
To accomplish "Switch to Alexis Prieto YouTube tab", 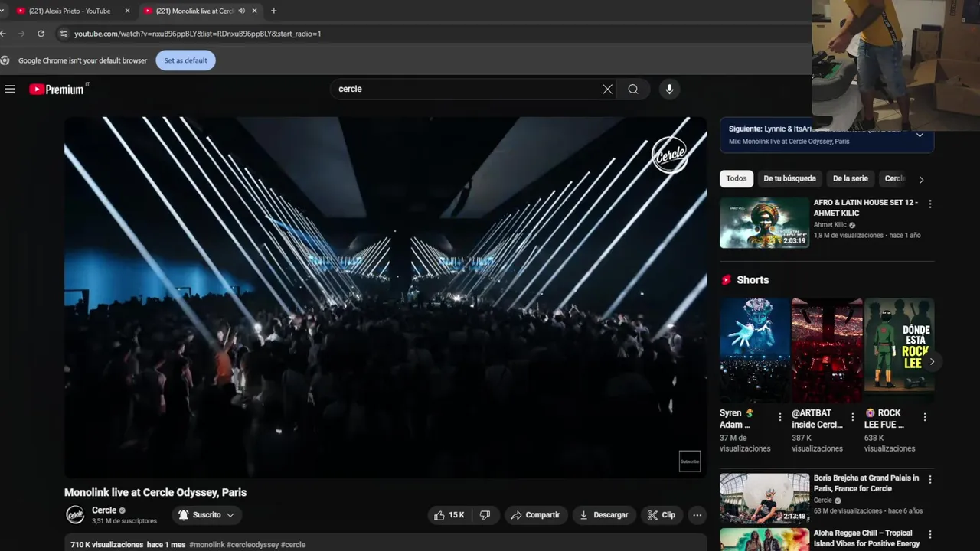I will (x=70, y=11).
